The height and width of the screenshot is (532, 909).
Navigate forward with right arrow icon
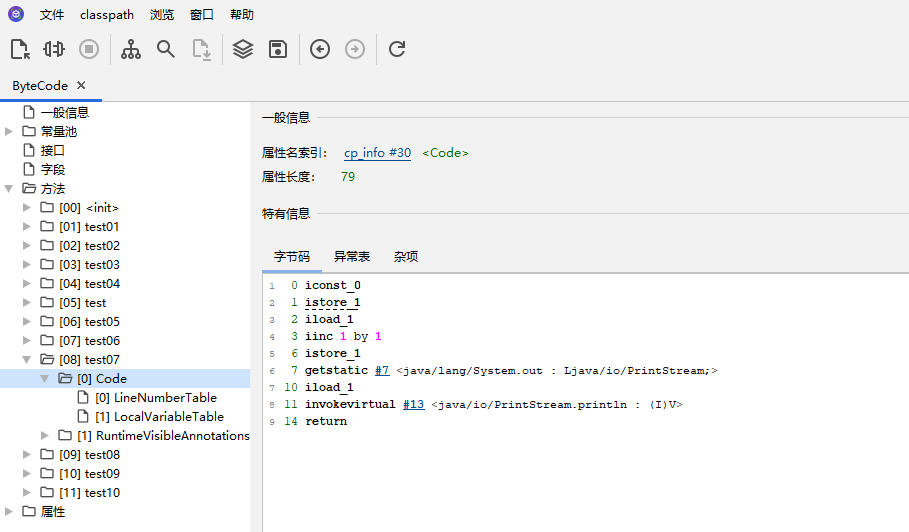pyautogui.click(x=355, y=49)
